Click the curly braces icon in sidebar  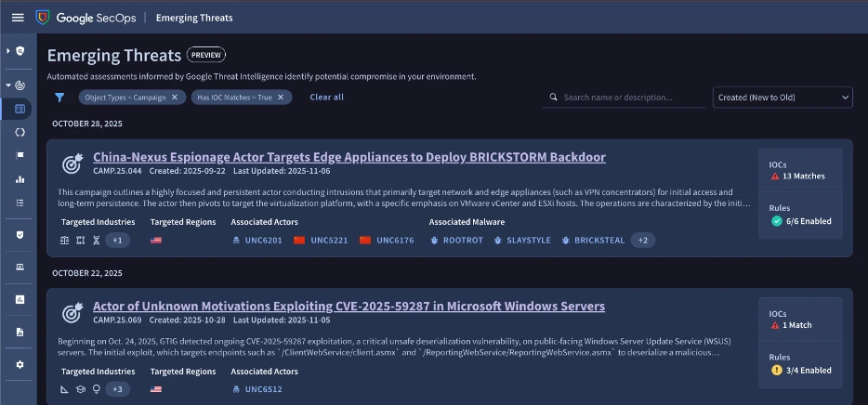pos(20,132)
